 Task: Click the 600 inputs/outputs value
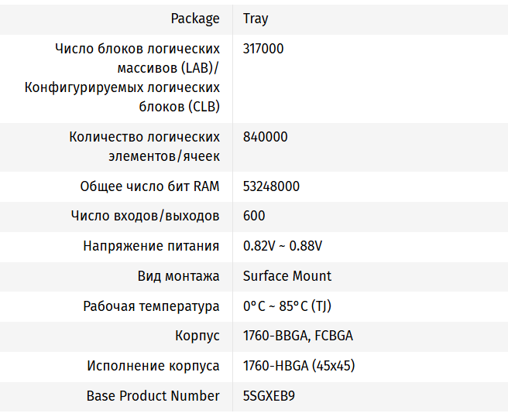coord(254,216)
